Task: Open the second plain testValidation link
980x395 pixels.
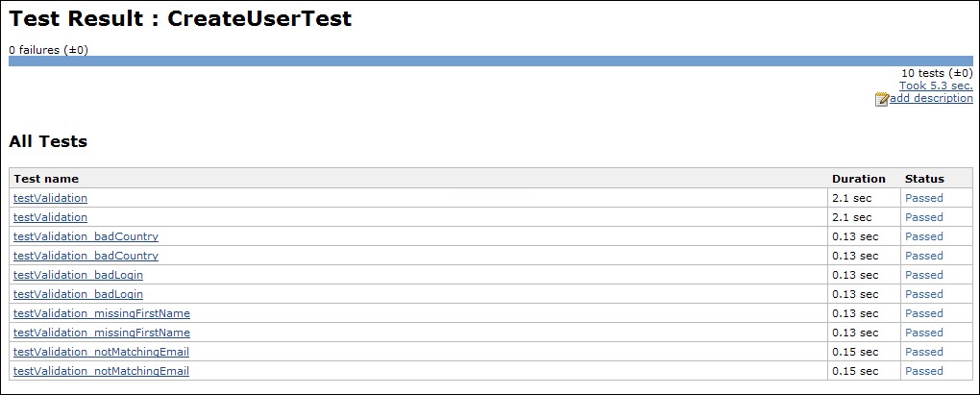Action: click(50, 217)
